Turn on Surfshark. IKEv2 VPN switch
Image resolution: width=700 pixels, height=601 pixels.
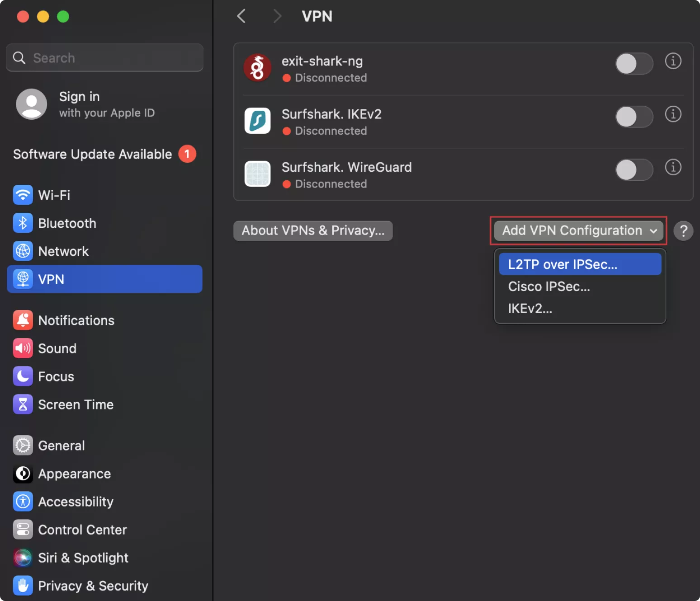coord(634,117)
